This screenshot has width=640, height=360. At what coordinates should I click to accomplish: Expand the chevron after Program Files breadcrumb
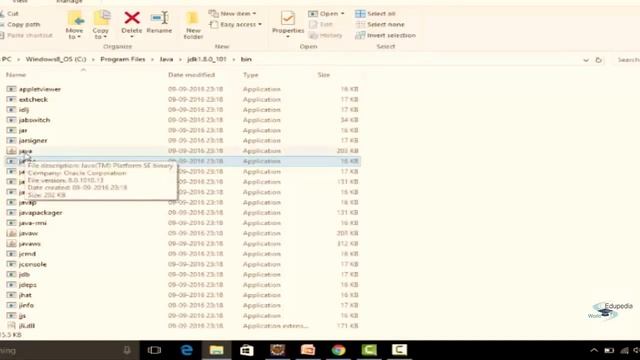tap(152, 60)
